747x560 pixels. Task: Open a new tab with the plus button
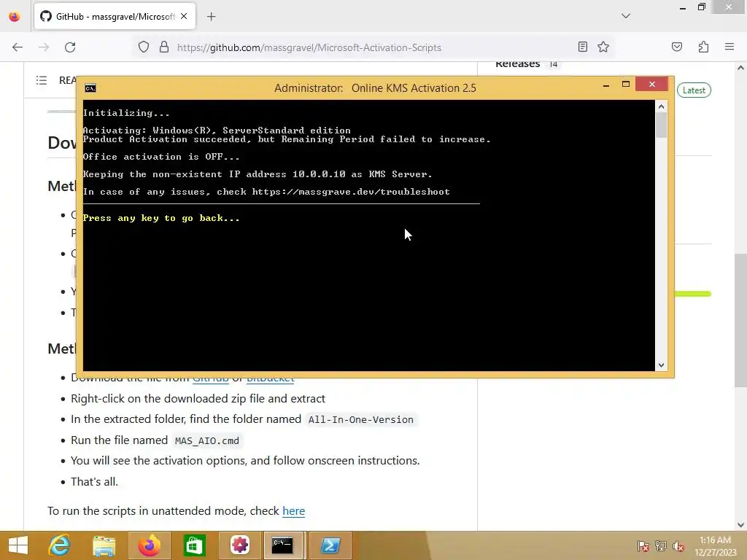tap(212, 17)
